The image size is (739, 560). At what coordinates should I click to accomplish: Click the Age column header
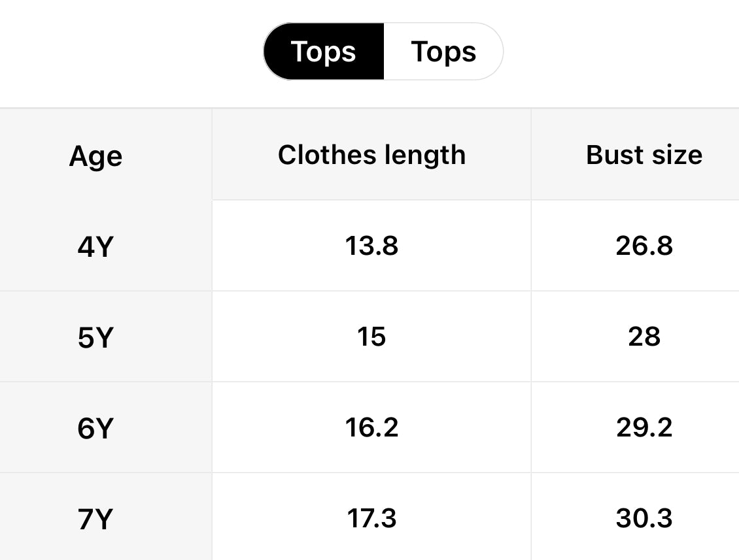[95, 156]
